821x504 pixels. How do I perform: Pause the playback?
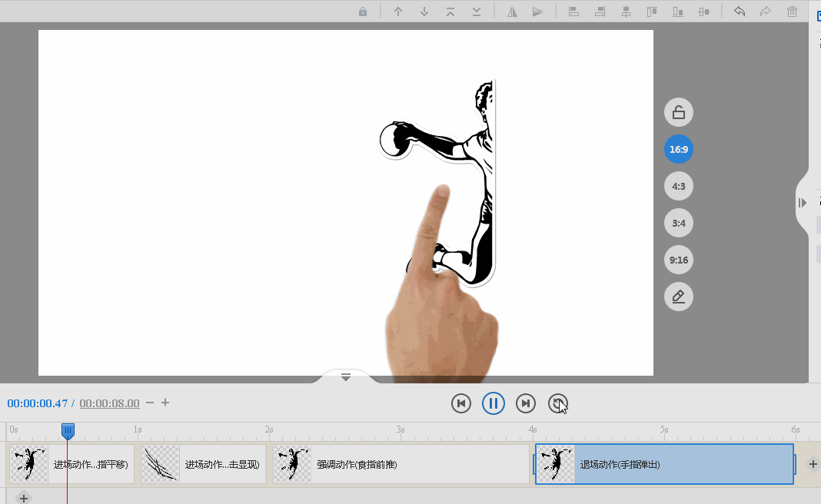493,403
